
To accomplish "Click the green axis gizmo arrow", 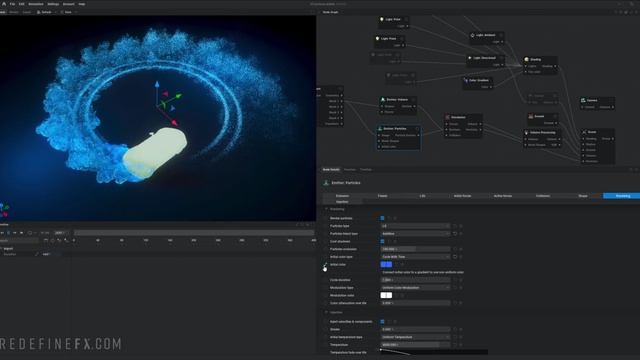I will (x=179, y=96).
